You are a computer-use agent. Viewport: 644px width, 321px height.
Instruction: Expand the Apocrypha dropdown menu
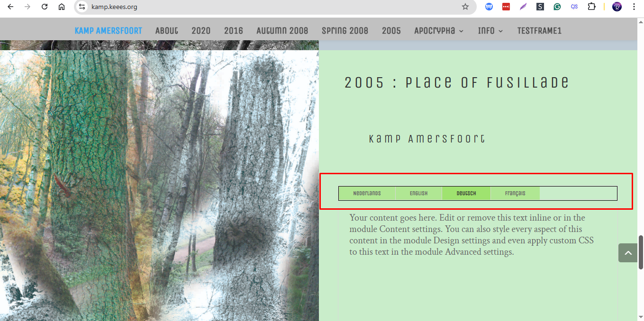(439, 31)
